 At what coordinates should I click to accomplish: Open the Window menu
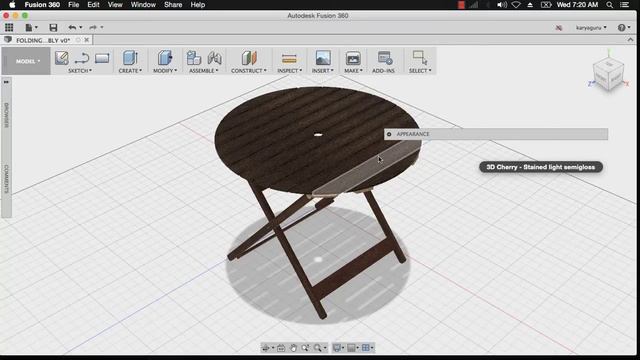pos(143,5)
